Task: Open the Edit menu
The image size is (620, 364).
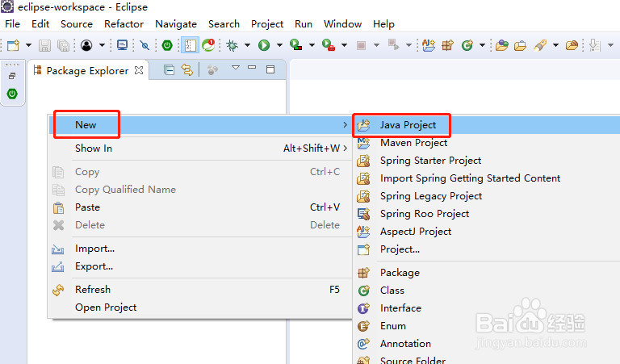Action: pyautogui.click(x=40, y=24)
